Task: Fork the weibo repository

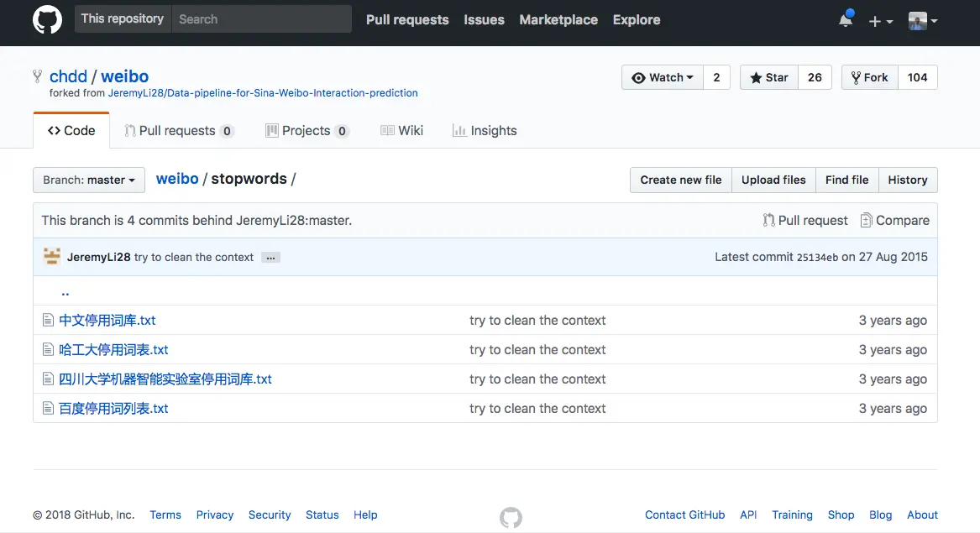Action: (869, 77)
